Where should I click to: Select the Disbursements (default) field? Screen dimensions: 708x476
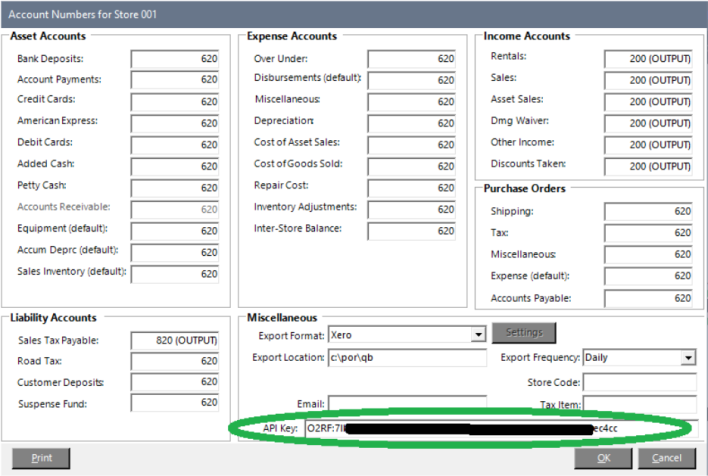coord(411,80)
